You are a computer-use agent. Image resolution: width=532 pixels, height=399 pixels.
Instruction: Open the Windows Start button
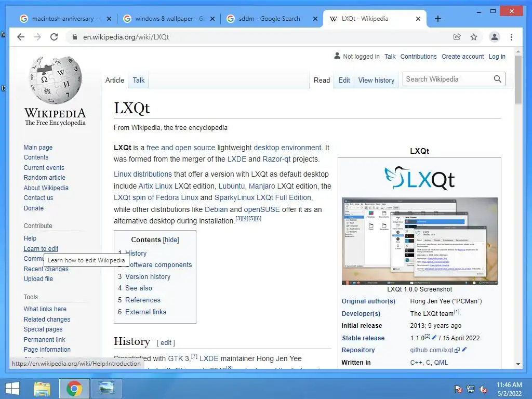[x=12, y=389]
